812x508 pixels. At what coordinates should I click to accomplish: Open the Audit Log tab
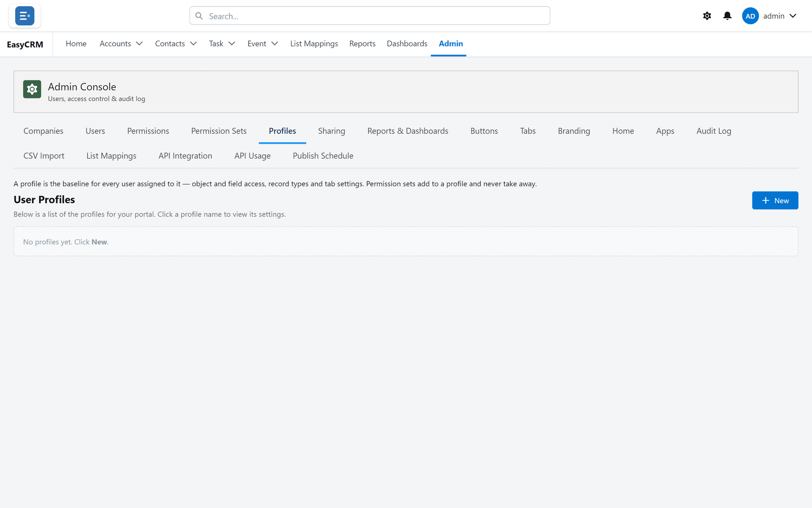(x=714, y=131)
